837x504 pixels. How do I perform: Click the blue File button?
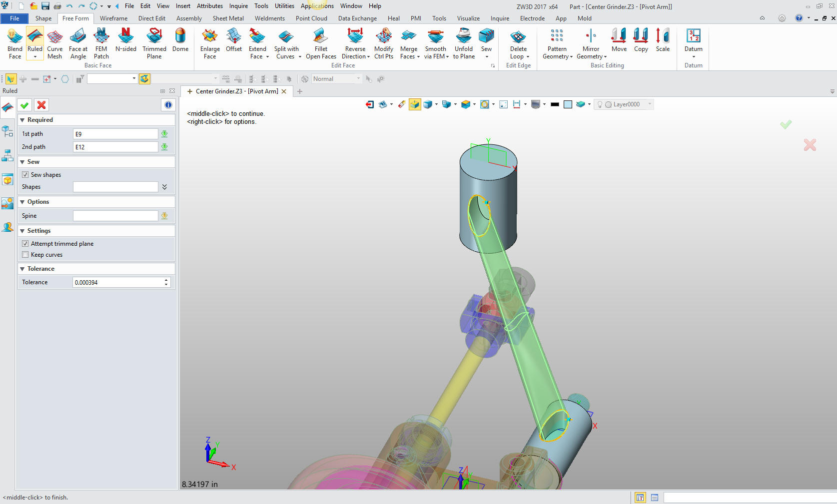(14, 18)
